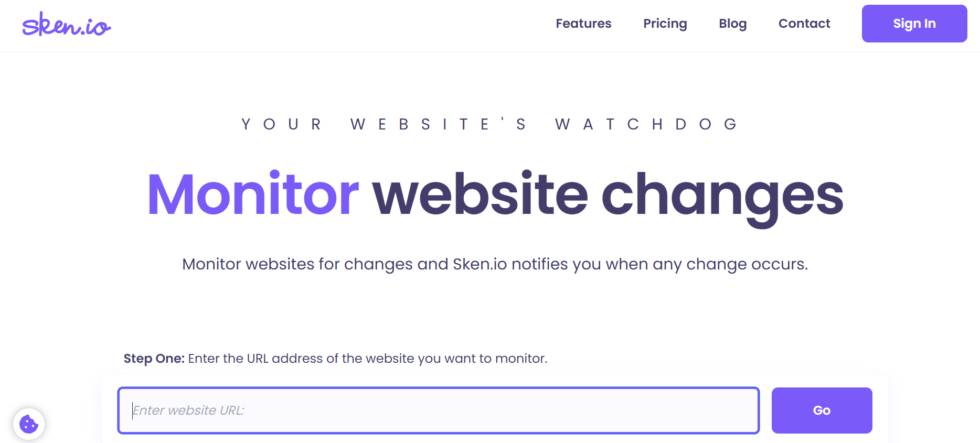Click the word website in the headline
980x443 pixels.
pyautogui.click(x=480, y=195)
